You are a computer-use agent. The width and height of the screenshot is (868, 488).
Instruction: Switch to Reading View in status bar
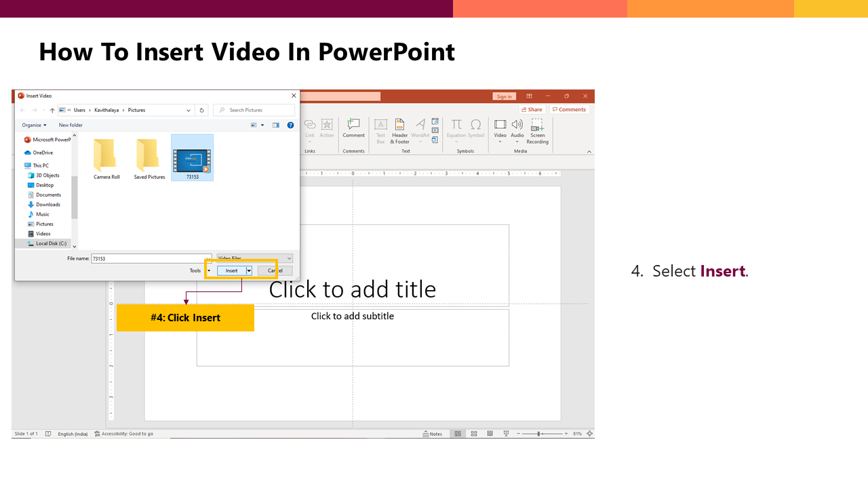point(490,434)
